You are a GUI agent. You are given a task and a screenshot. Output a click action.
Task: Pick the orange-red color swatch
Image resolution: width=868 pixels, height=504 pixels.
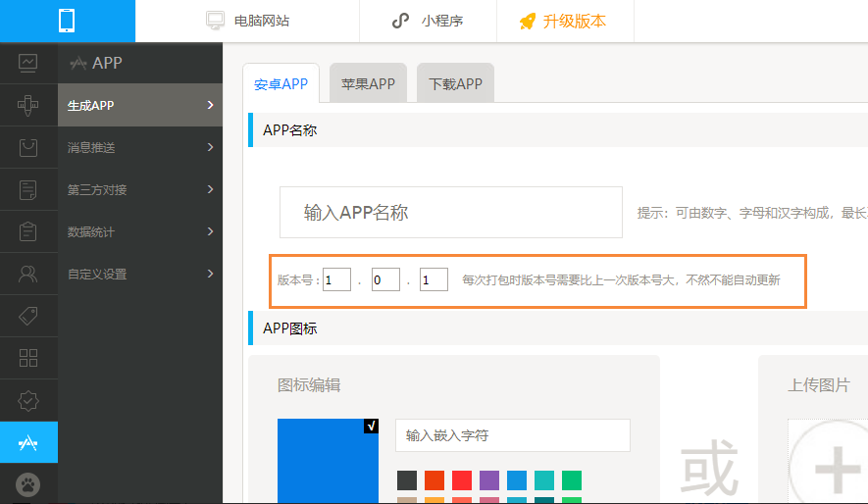[434, 480]
